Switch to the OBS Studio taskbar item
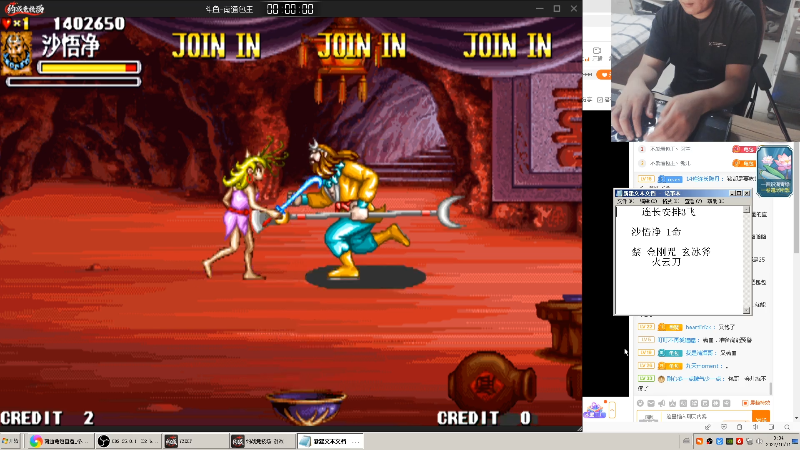Image resolution: width=800 pixels, height=450 pixels. (128, 441)
